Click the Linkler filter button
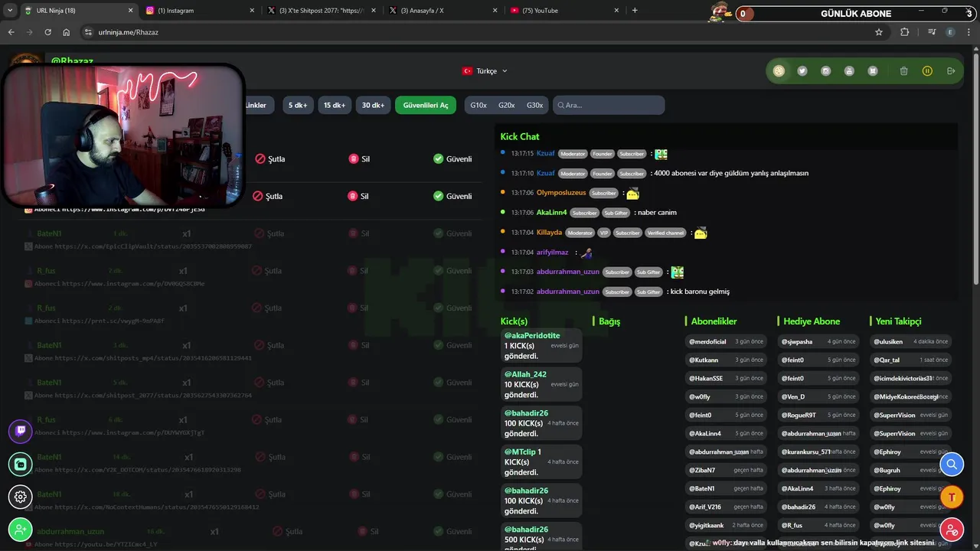The height and width of the screenshot is (551, 980). pyautogui.click(x=256, y=105)
